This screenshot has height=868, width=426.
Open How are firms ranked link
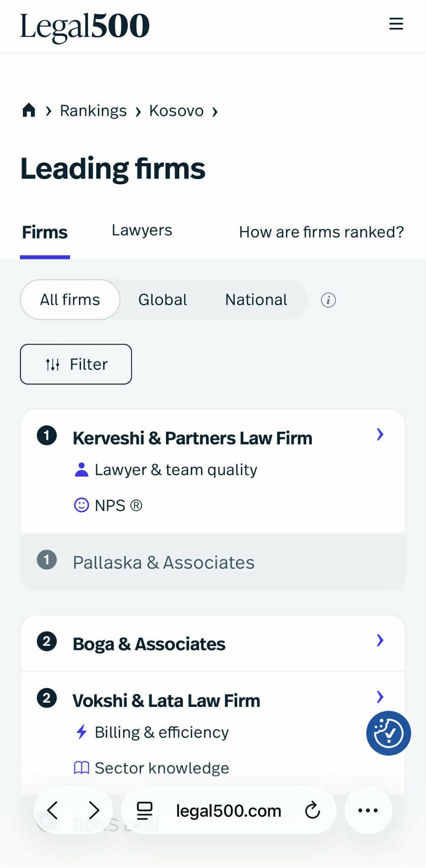tap(321, 232)
